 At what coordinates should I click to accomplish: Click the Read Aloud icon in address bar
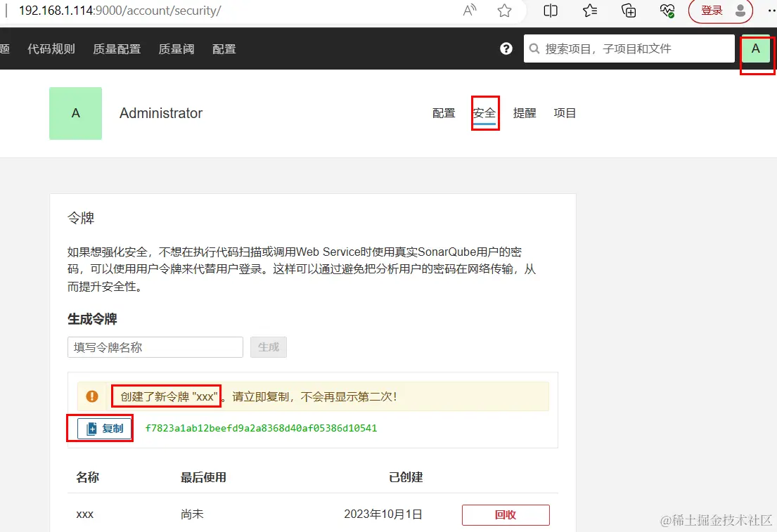469,10
